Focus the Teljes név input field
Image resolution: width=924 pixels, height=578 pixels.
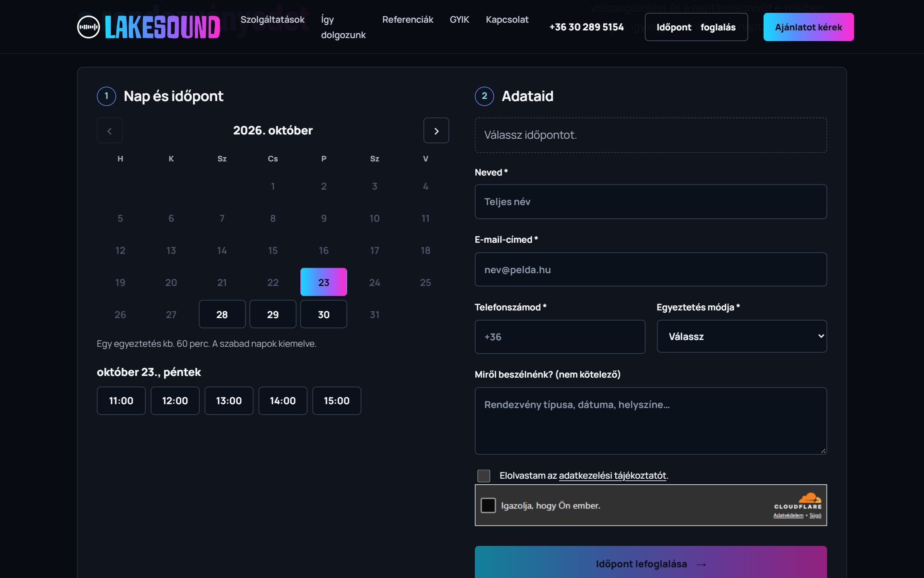click(x=651, y=202)
